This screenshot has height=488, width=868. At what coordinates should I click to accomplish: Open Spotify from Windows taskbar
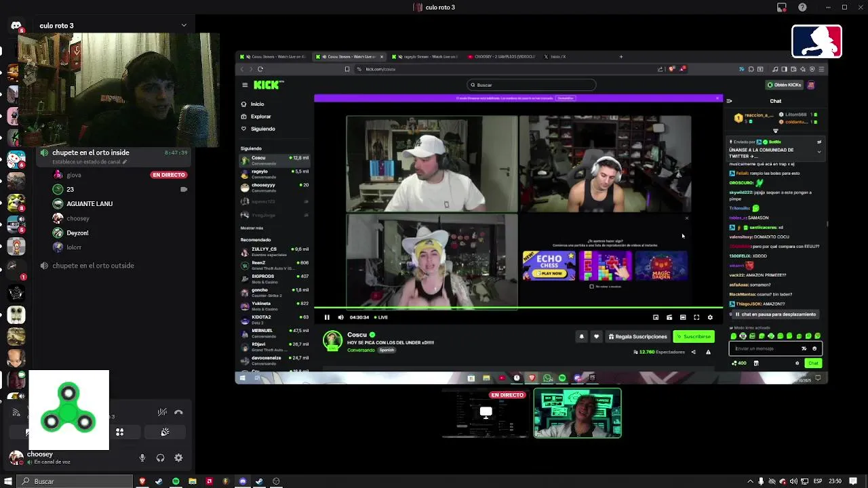coord(176,481)
